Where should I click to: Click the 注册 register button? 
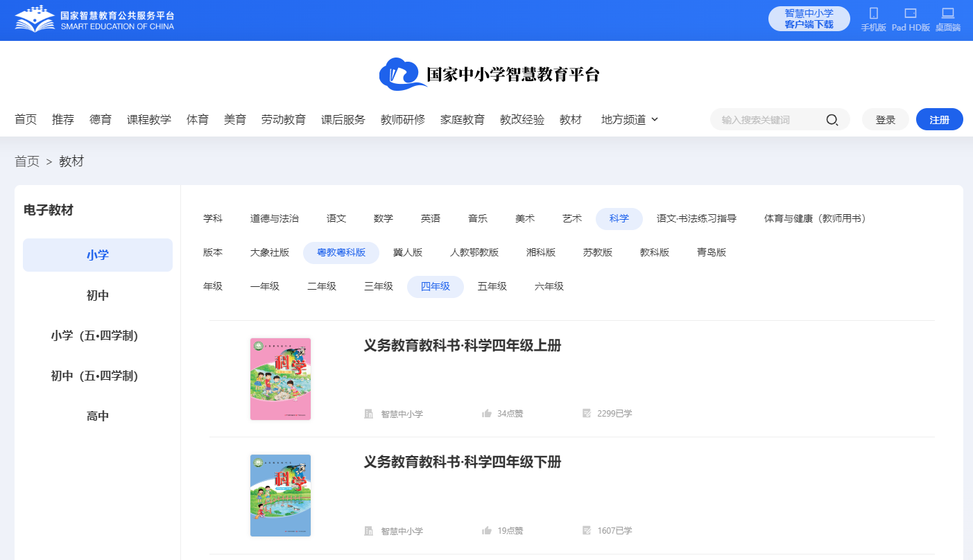tap(939, 119)
